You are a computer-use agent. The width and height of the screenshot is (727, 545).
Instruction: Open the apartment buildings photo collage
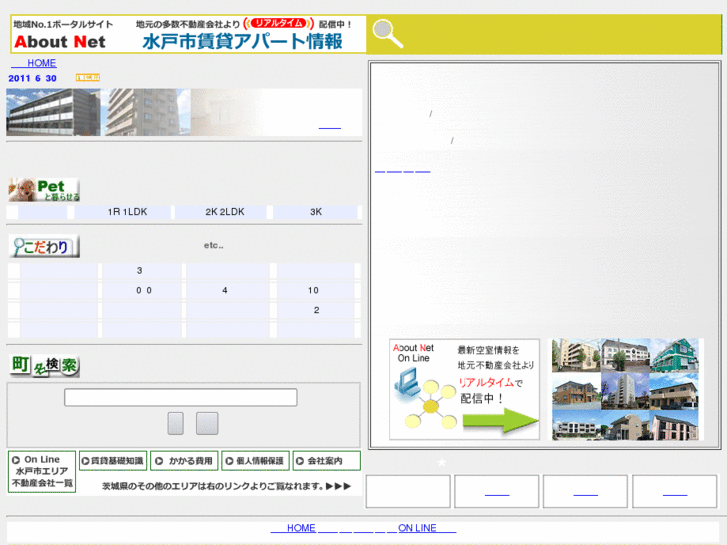[625, 389]
